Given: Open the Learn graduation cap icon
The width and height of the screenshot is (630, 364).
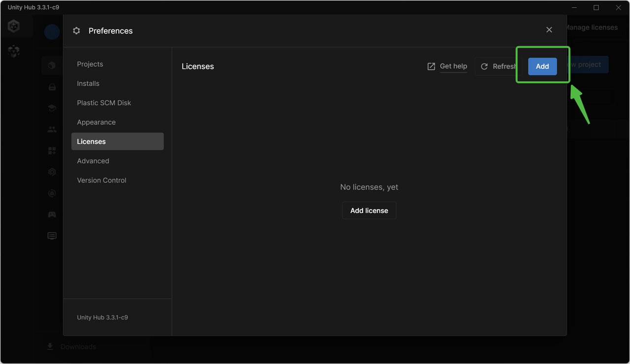Looking at the screenshot, I should click(52, 108).
